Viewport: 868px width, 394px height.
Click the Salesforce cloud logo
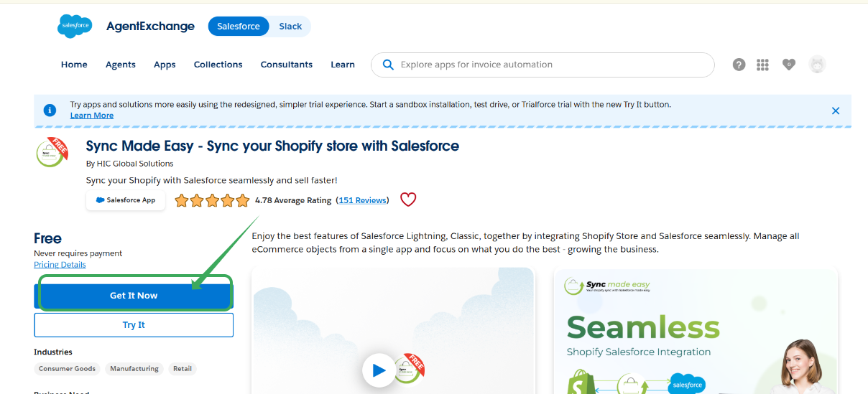pos(75,27)
